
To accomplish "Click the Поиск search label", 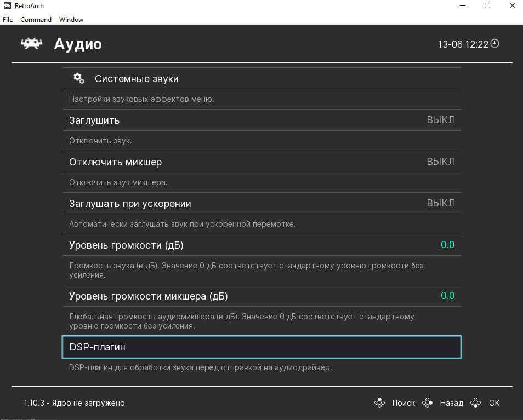I will [403, 403].
